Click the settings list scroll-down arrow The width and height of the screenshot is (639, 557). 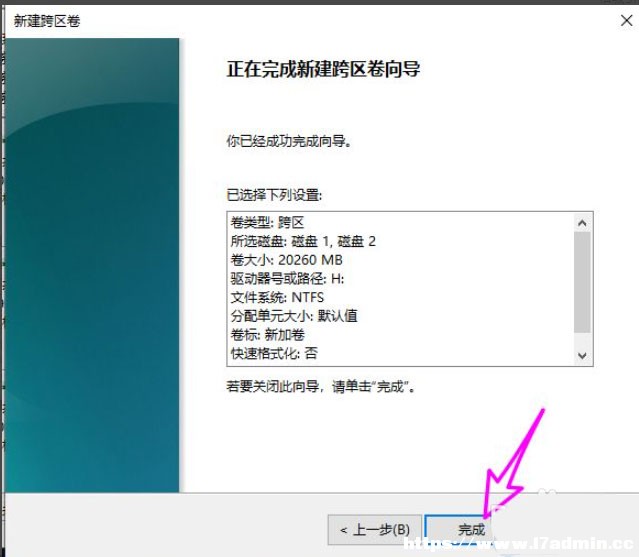582,355
